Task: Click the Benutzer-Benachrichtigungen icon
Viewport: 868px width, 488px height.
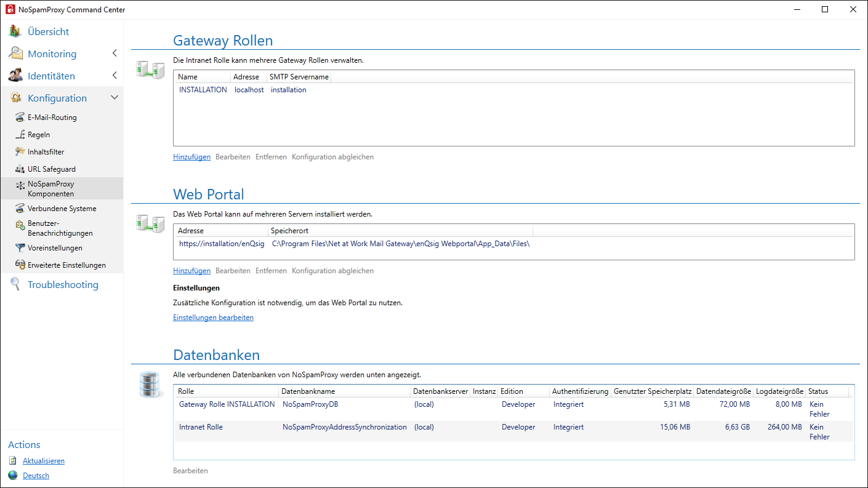Action: tap(20, 225)
